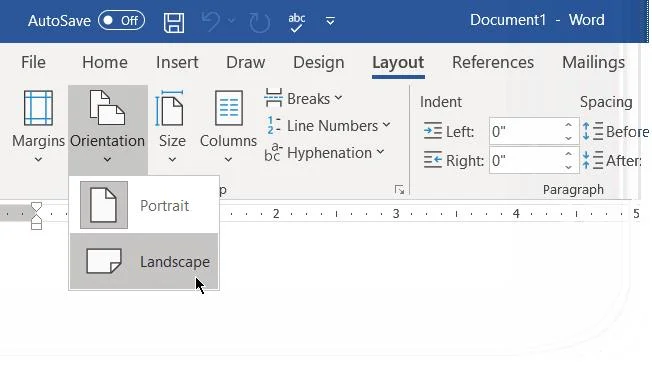Screen dimensions: 652x368
Task: Expand the Size dropdown chevron
Action: [172, 160]
